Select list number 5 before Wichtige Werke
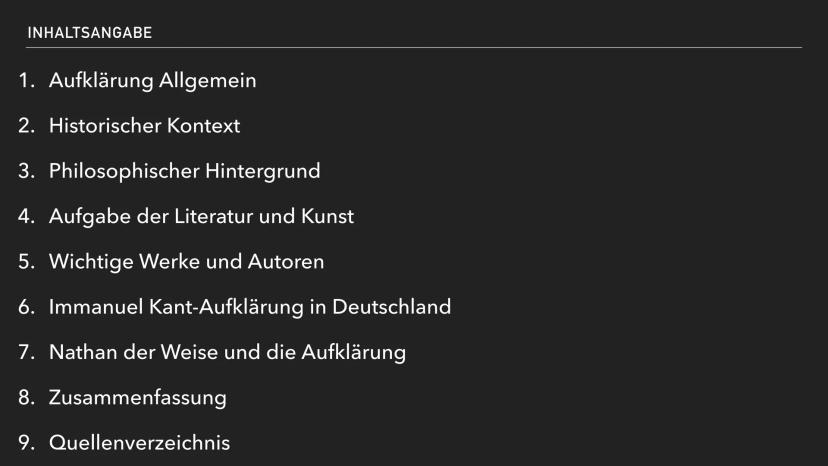 (26, 261)
